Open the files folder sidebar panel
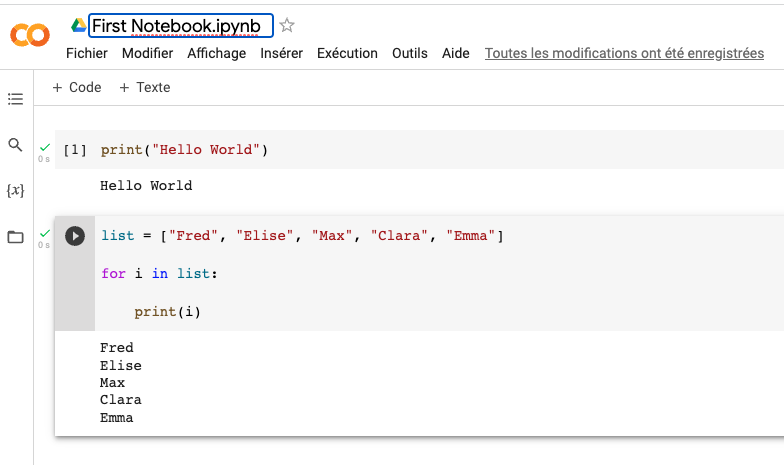This screenshot has width=784, height=465. 16,236
